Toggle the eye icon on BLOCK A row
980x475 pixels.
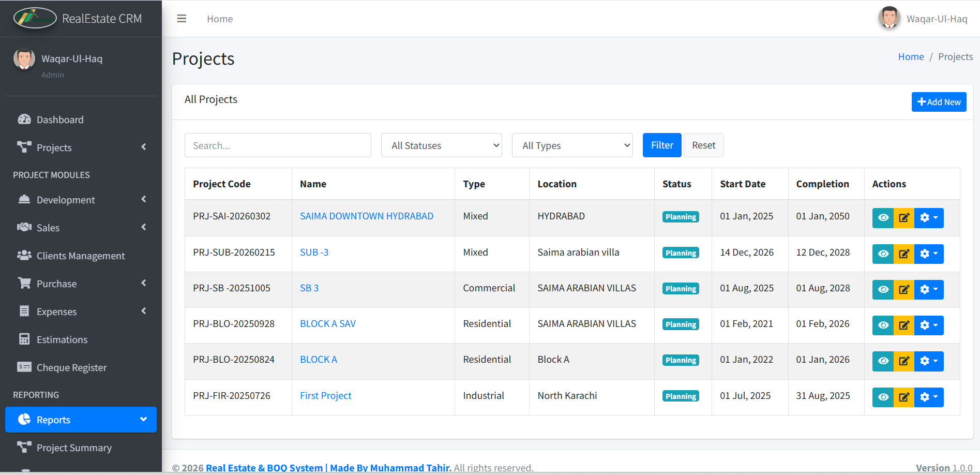[x=883, y=361]
